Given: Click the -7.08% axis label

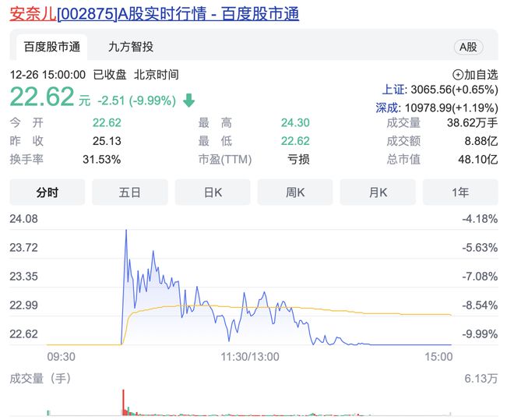Looking at the screenshot, I should point(480,277).
